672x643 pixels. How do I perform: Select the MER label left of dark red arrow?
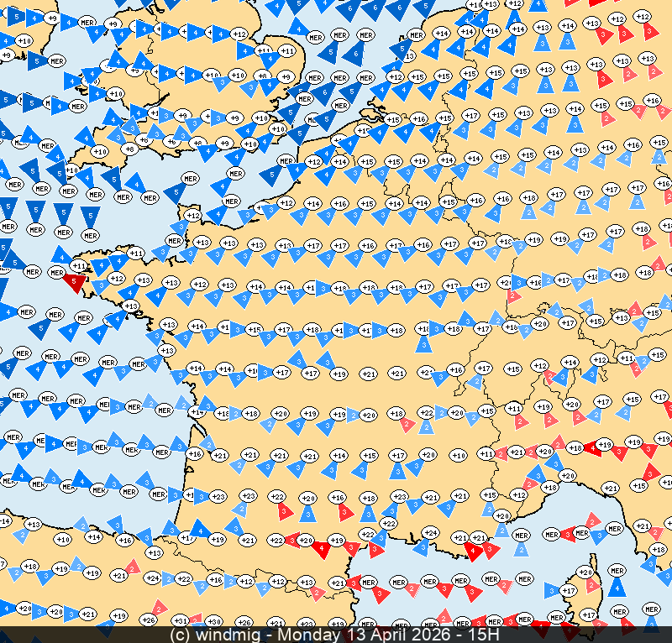click(x=57, y=272)
